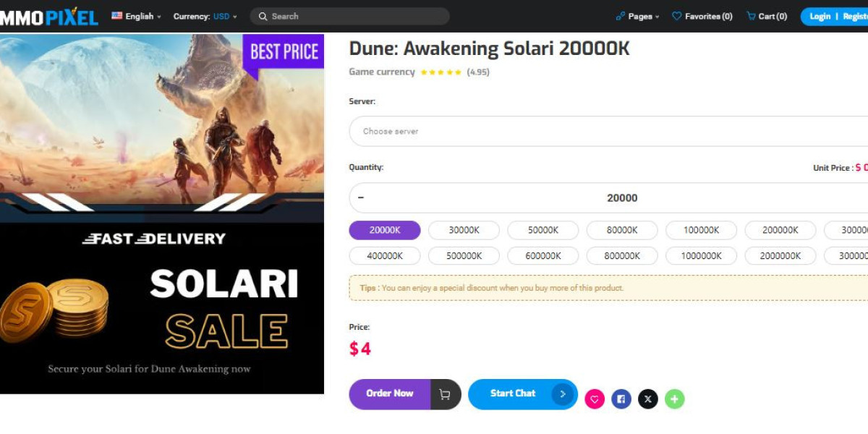The width and height of the screenshot is (868, 434).
Task: Open the Pages menu
Action: pyautogui.click(x=638, y=16)
